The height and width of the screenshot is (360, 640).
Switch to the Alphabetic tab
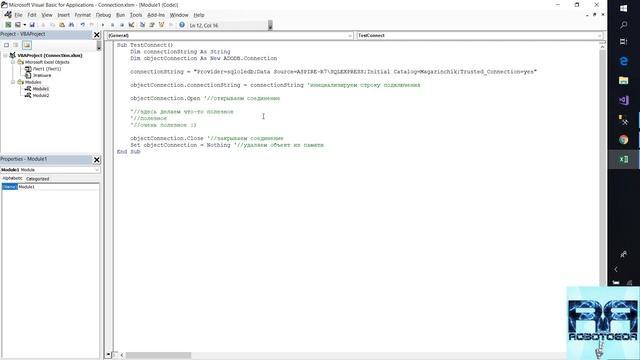pos(12,178)
